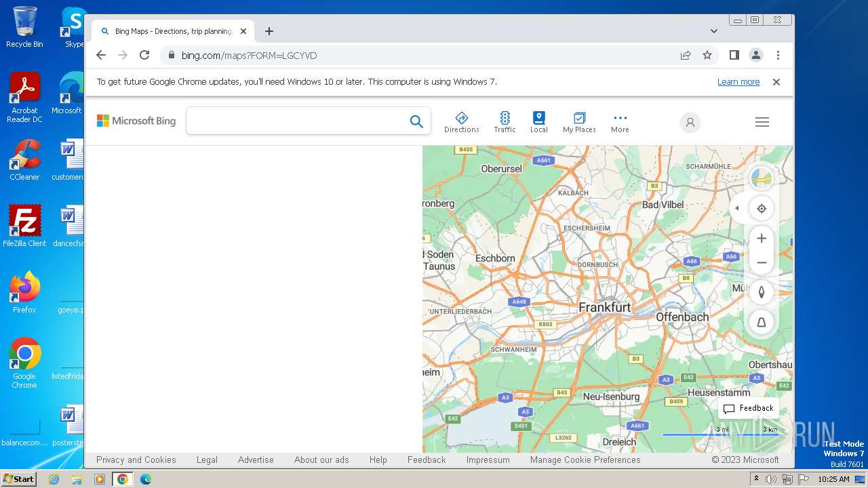Open the Bing sign-in profile icon
This screenshot has height=488, width=868.
(690, 122)
